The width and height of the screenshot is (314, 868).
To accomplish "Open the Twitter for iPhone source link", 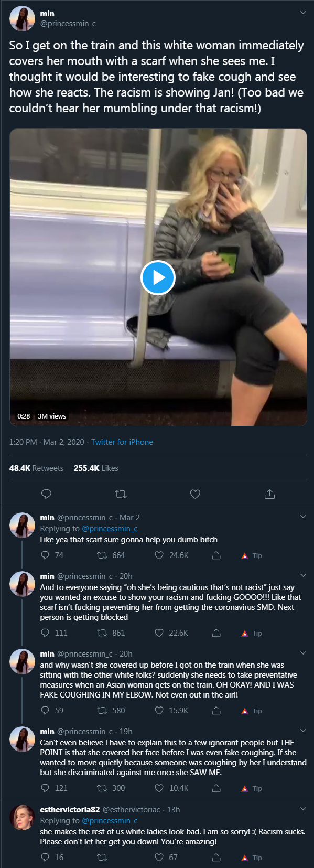I will click(122, 442).
